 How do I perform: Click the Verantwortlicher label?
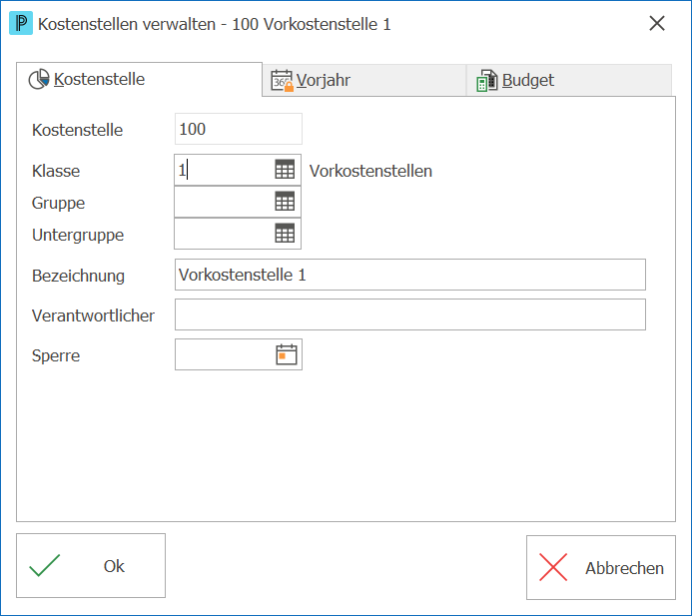[93, 315]
